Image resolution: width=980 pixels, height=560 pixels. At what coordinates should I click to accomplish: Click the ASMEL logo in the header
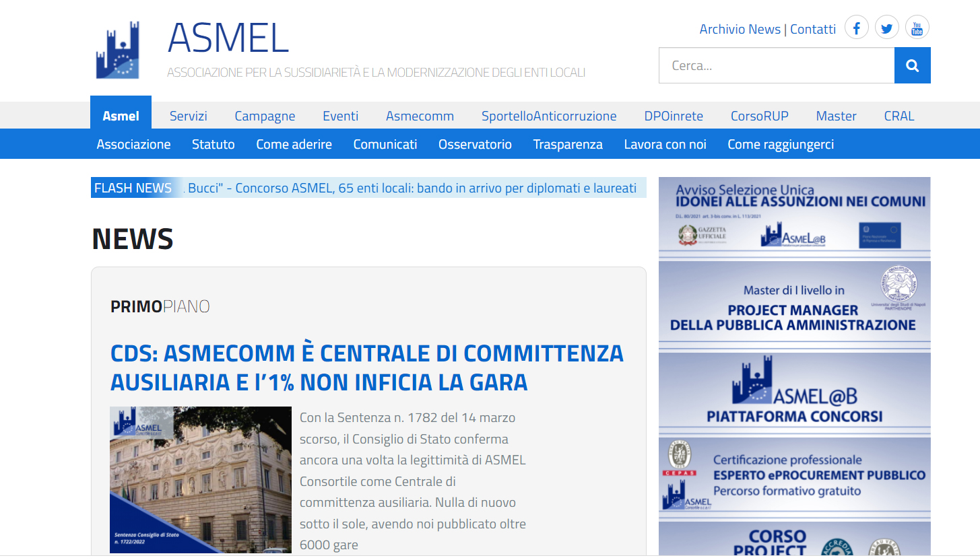(x=119, y=49)
